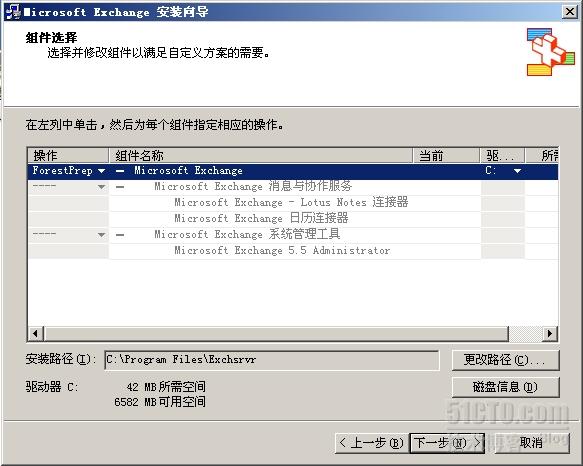
Task: Open the drive C: dropdown arrow
Action: [517, 171]
